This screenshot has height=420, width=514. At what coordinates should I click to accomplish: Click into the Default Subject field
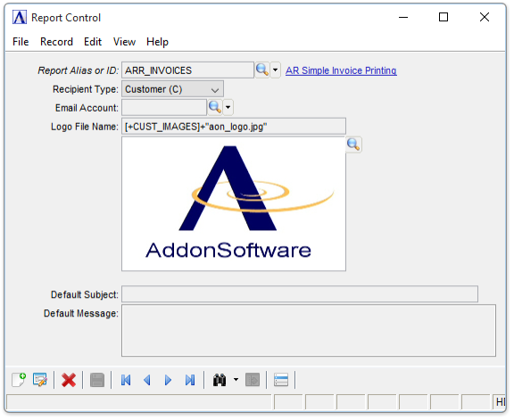[300, 294]
